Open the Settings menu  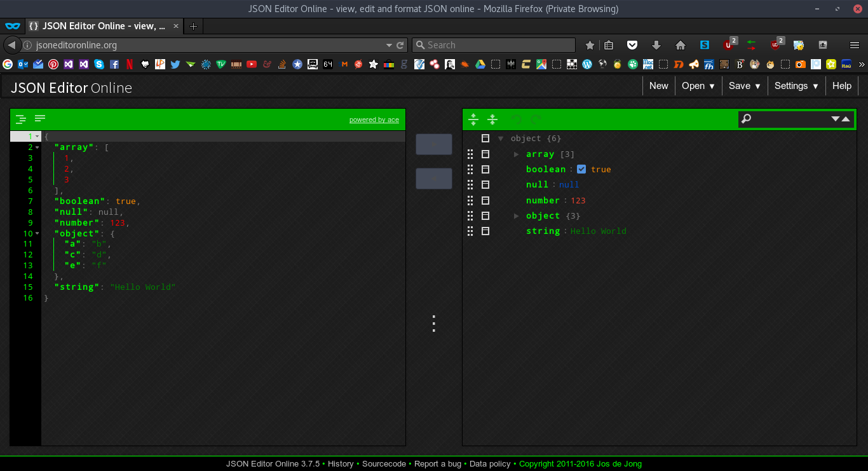[x=796, y=85]
